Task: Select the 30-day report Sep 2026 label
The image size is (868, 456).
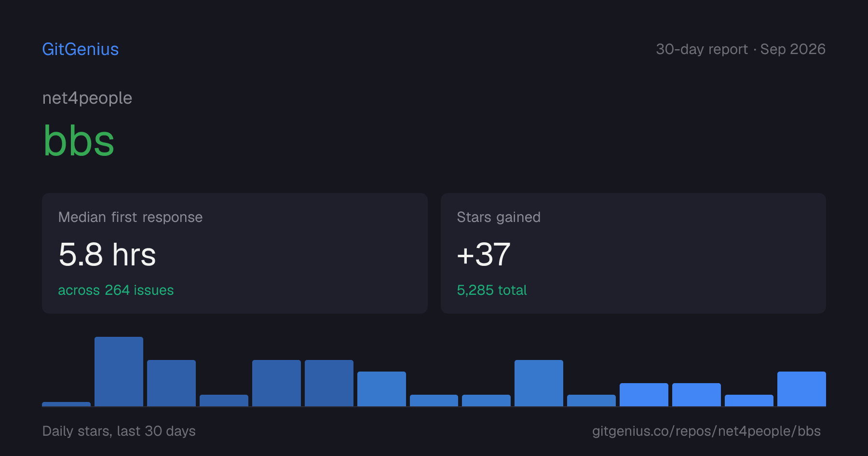Action: (741, 49)
